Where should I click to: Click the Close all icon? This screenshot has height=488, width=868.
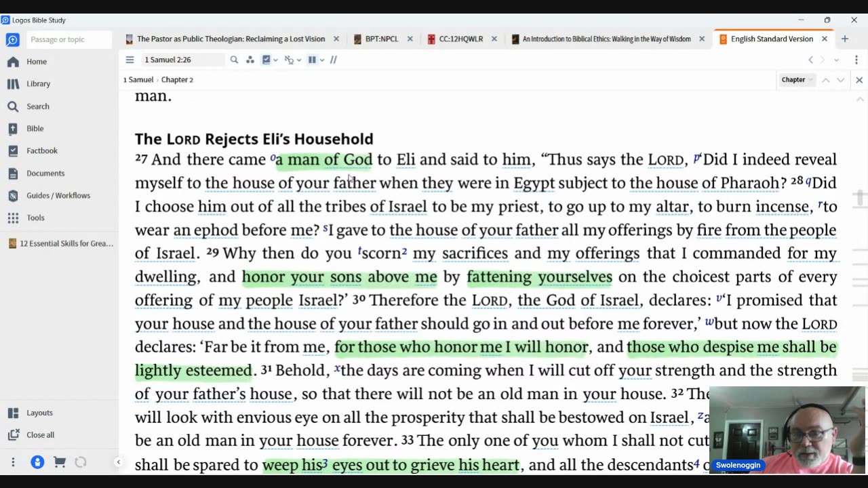pos(13,435)
